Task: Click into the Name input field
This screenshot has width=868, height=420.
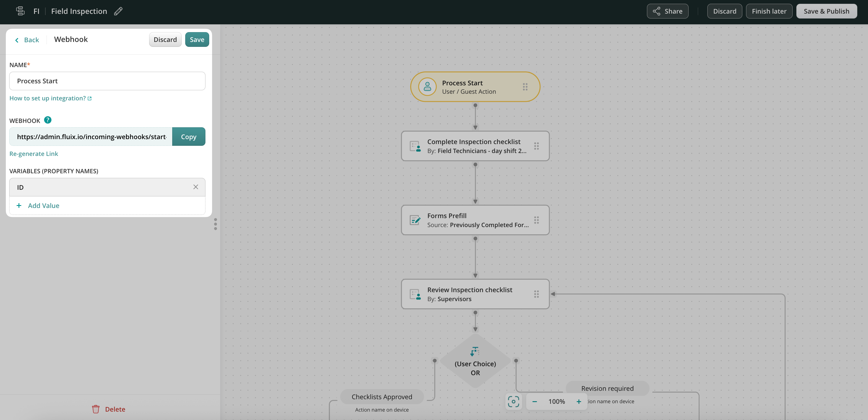Action: (x=107, y=81)
